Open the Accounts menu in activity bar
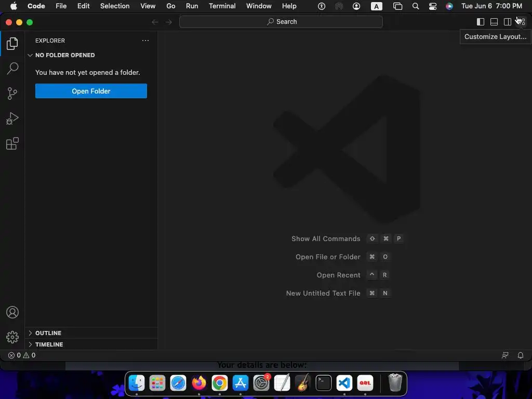The height and width of the screenshot is (399, 532). click(12, 312)
